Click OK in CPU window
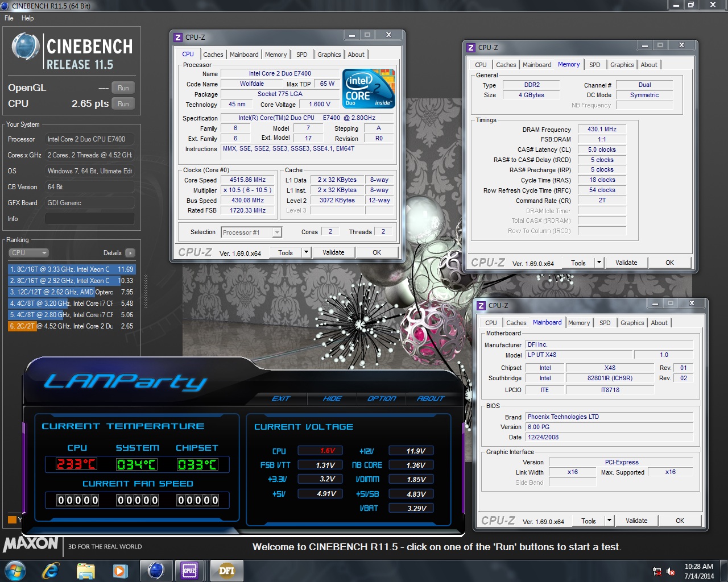The height and width of the screenshot is (582, 728). tap(377, 253)
